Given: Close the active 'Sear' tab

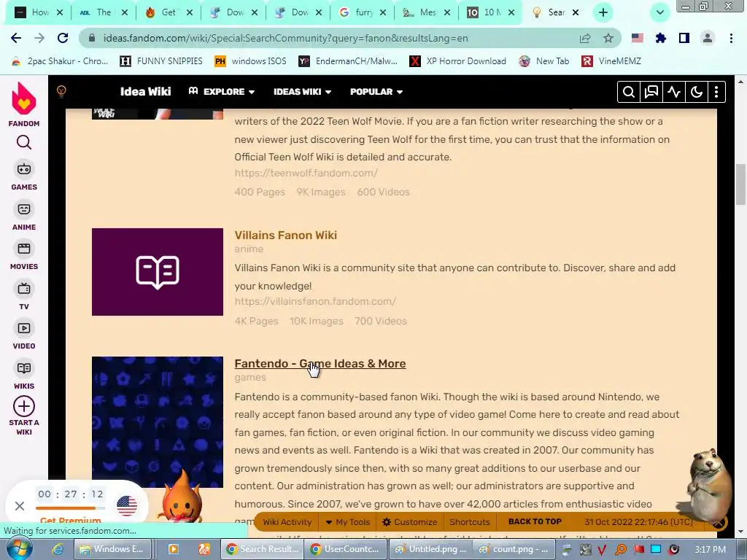Looking at the screenshot, I should coord(576,12).
